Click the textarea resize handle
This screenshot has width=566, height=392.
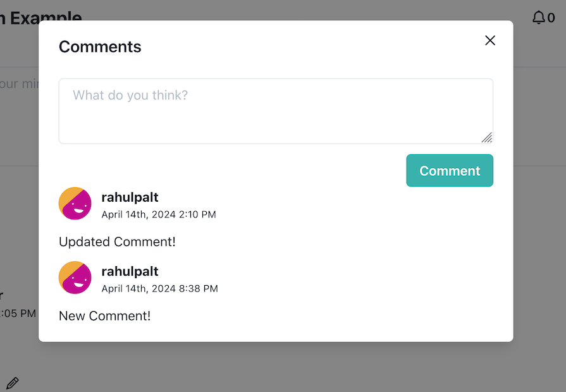pyautogui.click(x=486, y=137)
